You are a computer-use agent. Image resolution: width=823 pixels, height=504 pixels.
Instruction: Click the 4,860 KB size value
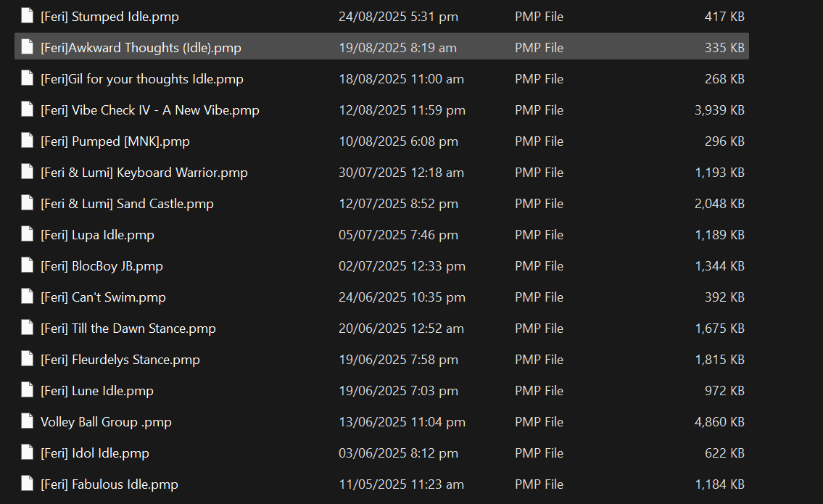(x=719, y=422)
